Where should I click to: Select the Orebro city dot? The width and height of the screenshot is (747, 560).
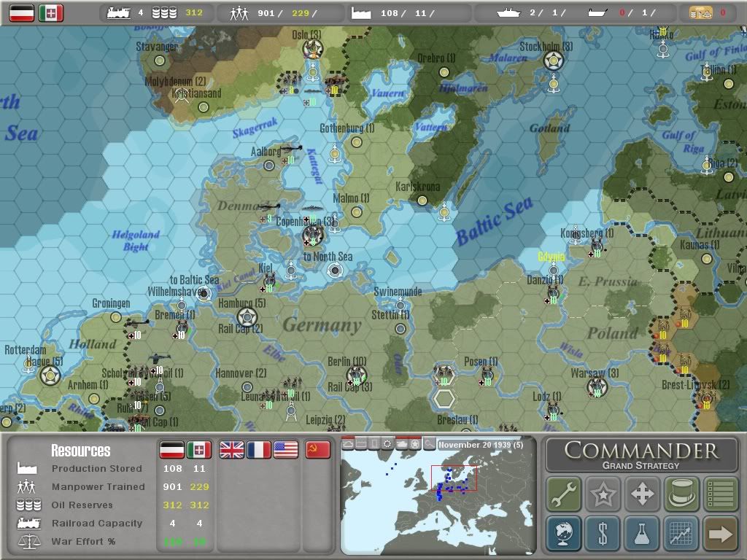coord(444,72)
